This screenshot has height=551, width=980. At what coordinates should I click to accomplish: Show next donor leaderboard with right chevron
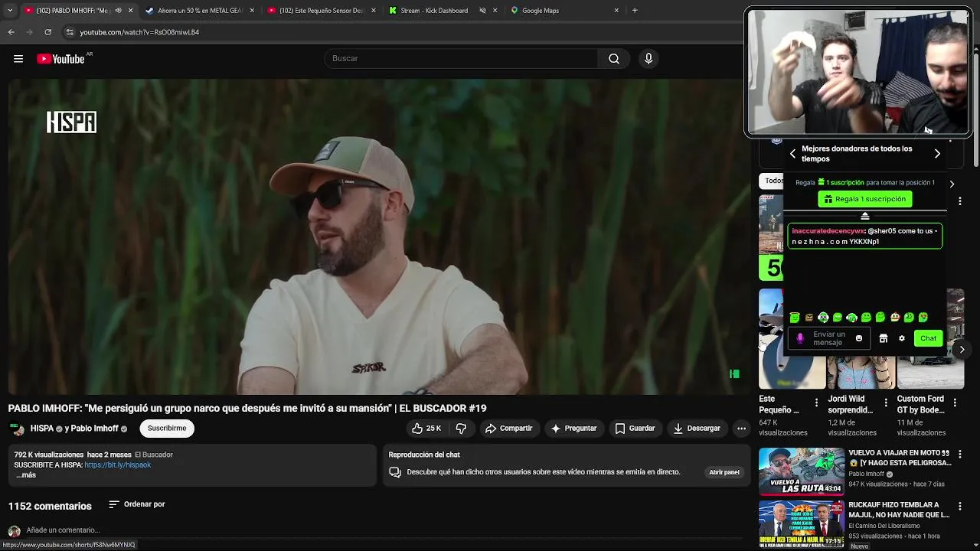coord(937,154)
